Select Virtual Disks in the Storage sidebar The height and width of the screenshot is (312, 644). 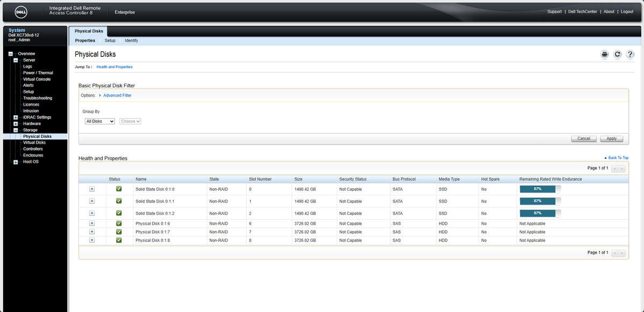click(x=33, y=142)
